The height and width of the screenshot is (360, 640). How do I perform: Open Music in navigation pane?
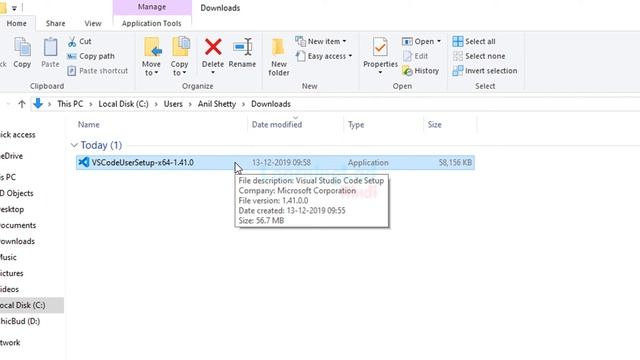(8, 257)
